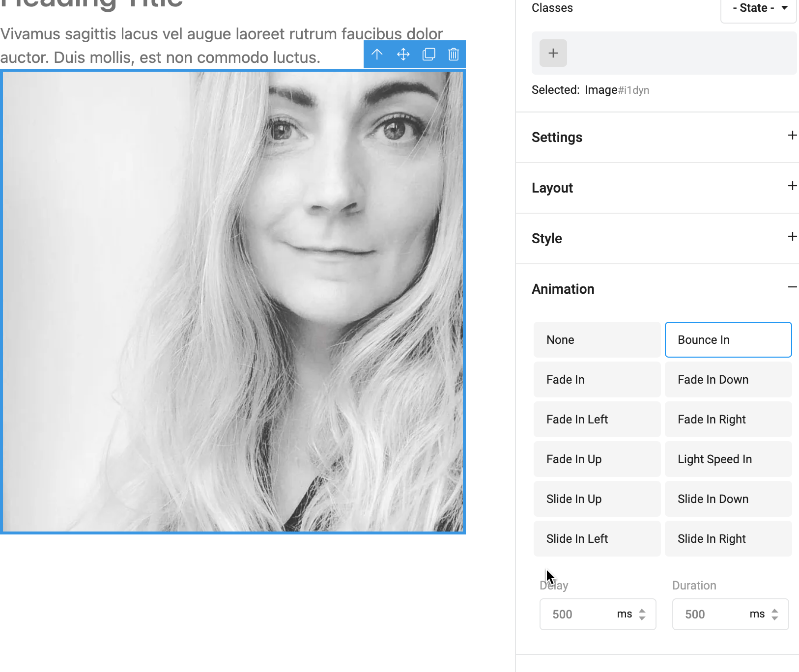
Task: Increase the Delay value with stepper
Action: pos(642,611)
